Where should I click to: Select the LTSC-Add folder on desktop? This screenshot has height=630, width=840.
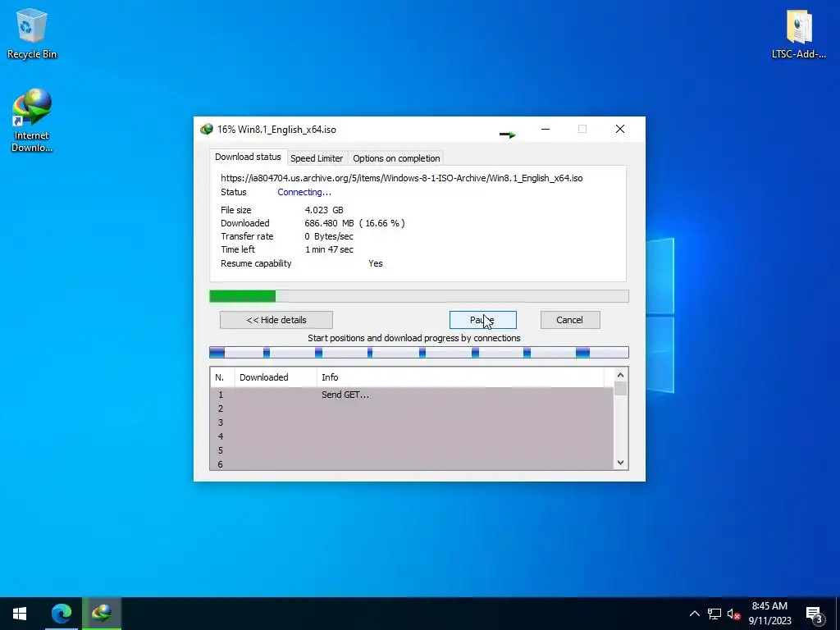click(x=798, y=33)
